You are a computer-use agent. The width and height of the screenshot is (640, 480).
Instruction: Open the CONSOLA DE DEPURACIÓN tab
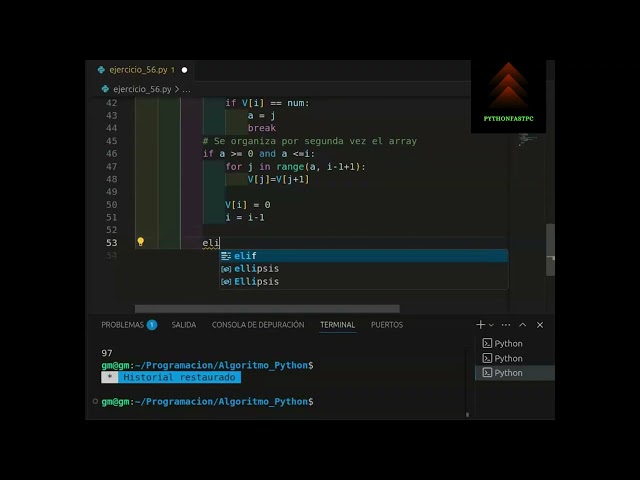click(x=258, y=325)
